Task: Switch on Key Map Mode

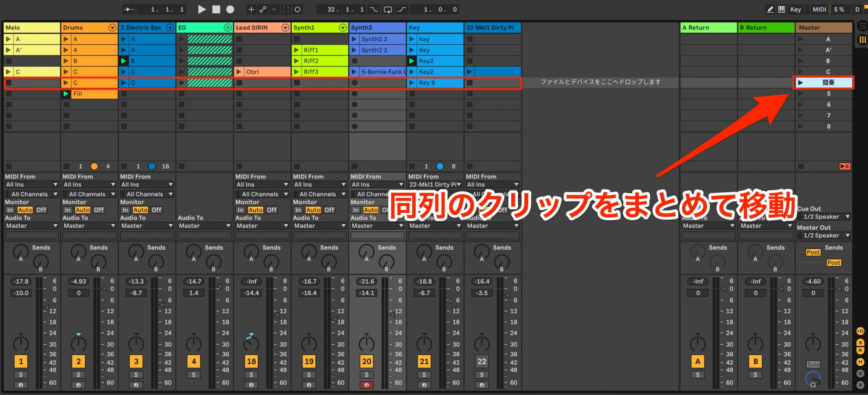Action: click(795, 9)
